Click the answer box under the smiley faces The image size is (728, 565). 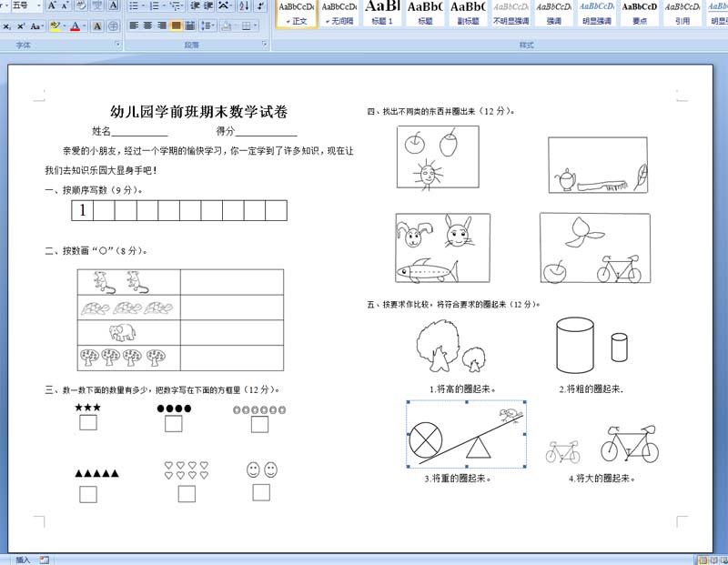261,492
